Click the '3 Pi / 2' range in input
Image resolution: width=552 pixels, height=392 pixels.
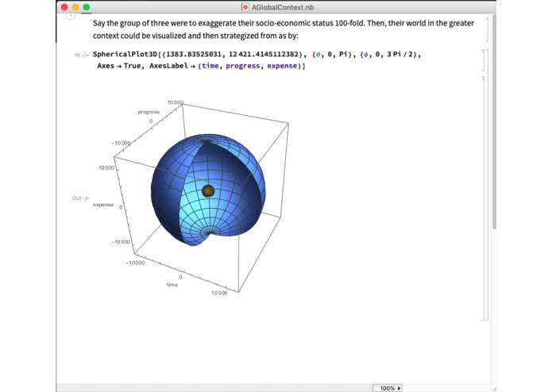coord(400,54)
